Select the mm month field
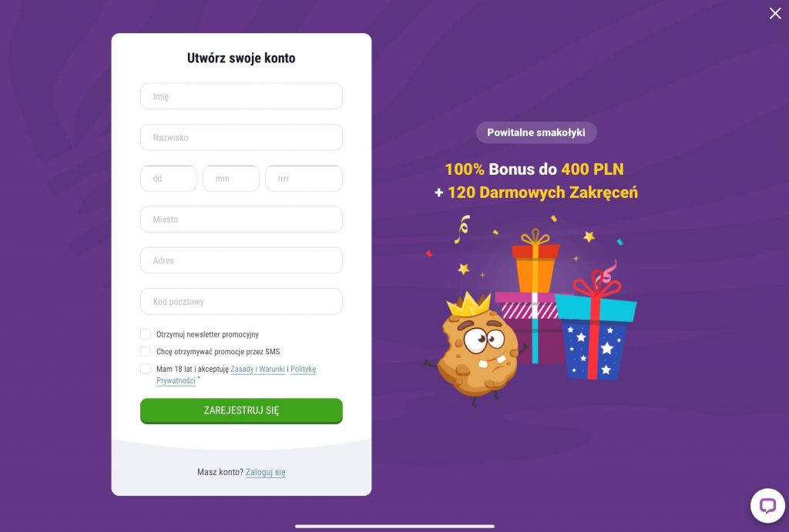The width and height of the screenshot is (789, 532). 231,179
